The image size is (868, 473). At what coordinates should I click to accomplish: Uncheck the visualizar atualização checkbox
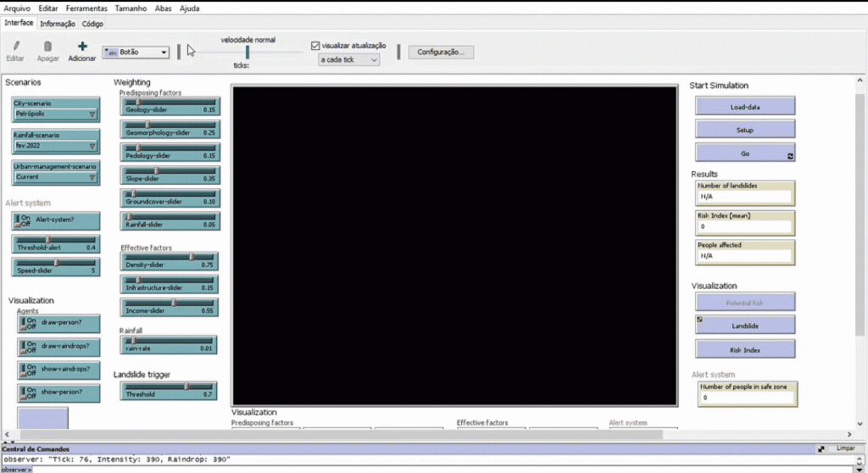[x=316, y=46]
